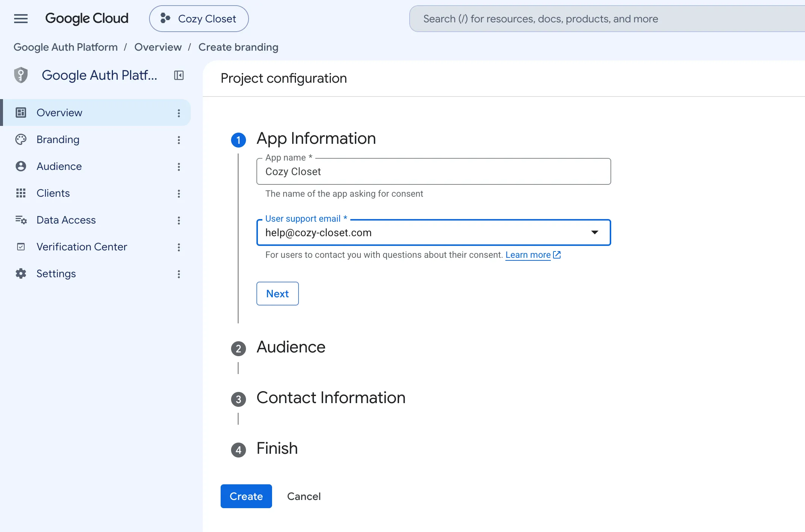This screenshot has width=805, height=532.
Task: Click the Create branding breadcrumb
Action: (239, 47)
